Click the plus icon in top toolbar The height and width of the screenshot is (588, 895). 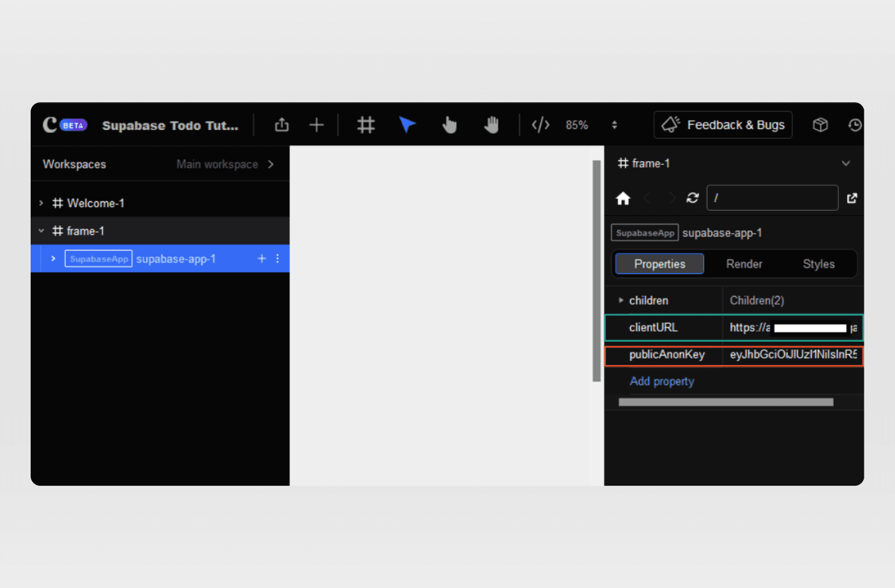pos(316,125)
